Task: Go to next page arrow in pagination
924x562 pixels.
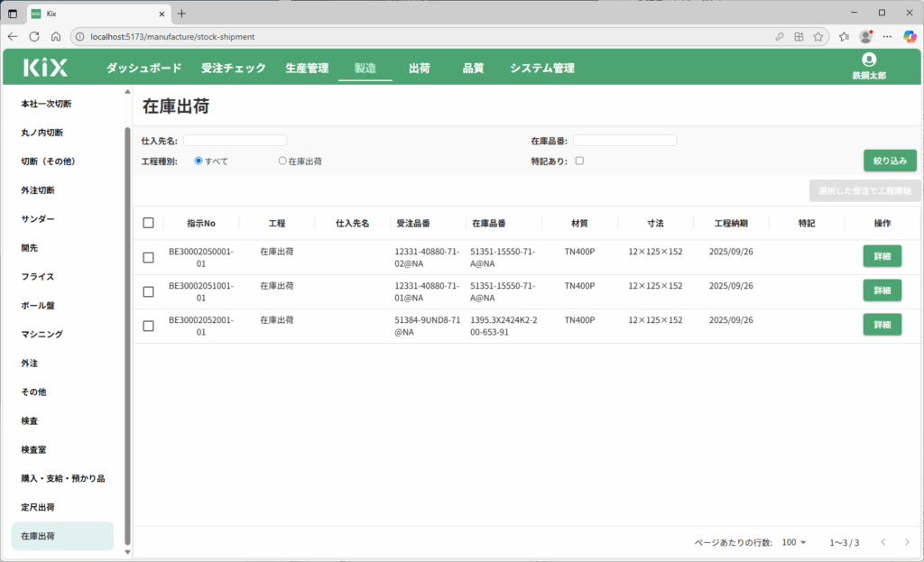Action: [907, 542]
